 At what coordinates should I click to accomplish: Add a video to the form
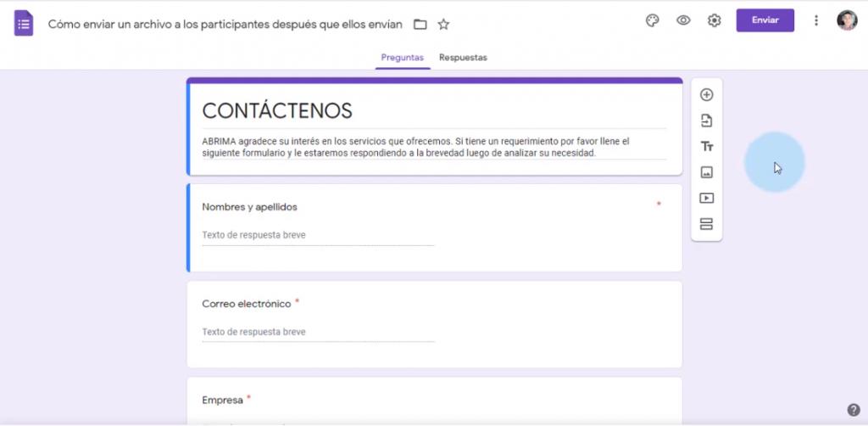706,199
